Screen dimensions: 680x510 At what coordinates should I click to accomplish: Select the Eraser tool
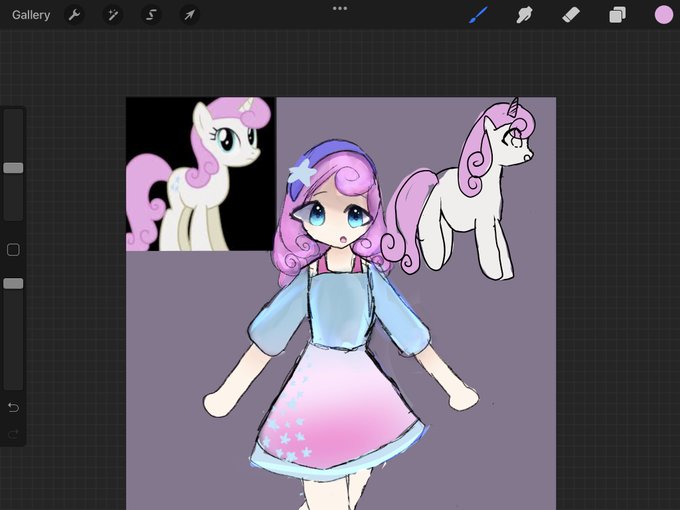click(571, 15)
